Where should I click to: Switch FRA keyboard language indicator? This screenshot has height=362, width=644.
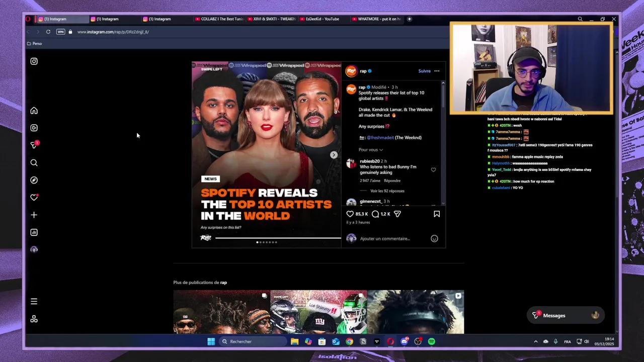[568, 342]
